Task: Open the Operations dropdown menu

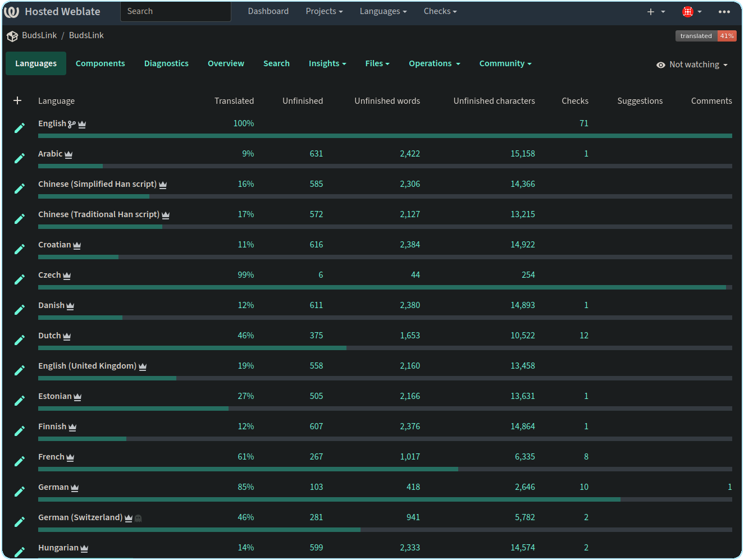Action: [x=435, y=63]
